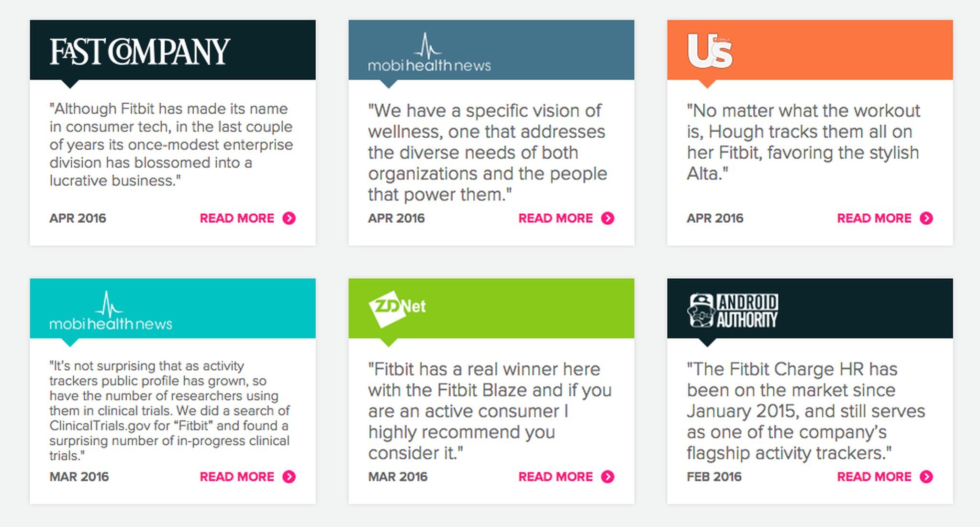The height and width of the screenshot is (527, 980).
Task: Click arrow icon in teal mobihealthnews card
Action: (x=289, y=477)
